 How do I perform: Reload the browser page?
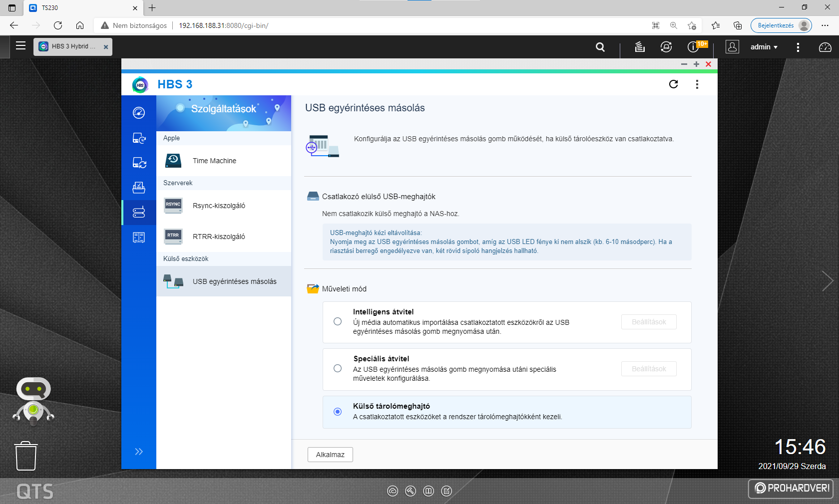tap(58, 25)
